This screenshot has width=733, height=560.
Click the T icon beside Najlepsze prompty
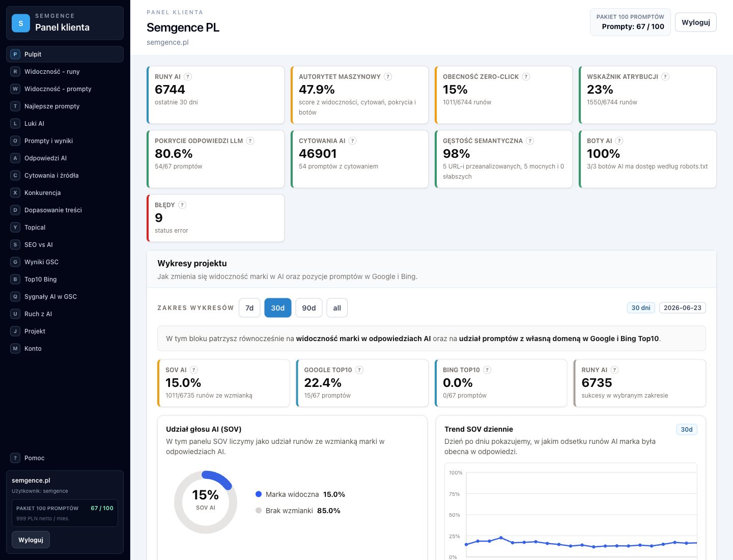pyautogui.click(x=15, y=106)
